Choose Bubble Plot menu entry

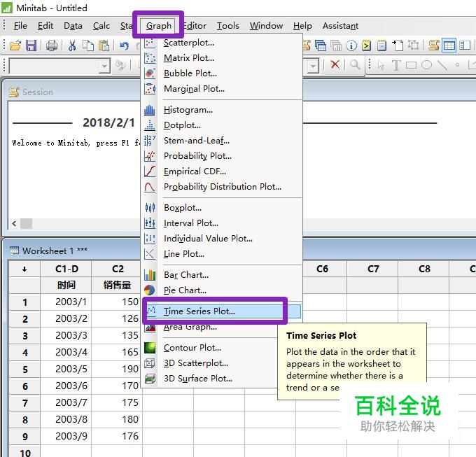(222, 73)
